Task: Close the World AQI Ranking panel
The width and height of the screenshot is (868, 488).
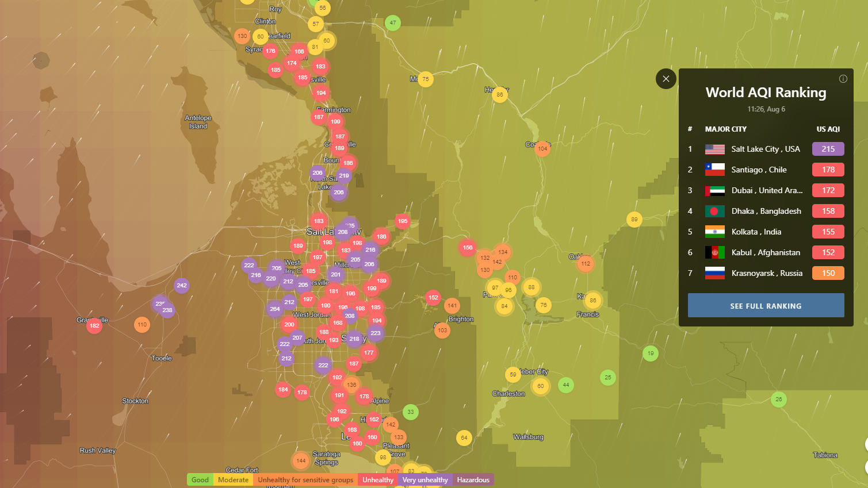Action: 666,79
